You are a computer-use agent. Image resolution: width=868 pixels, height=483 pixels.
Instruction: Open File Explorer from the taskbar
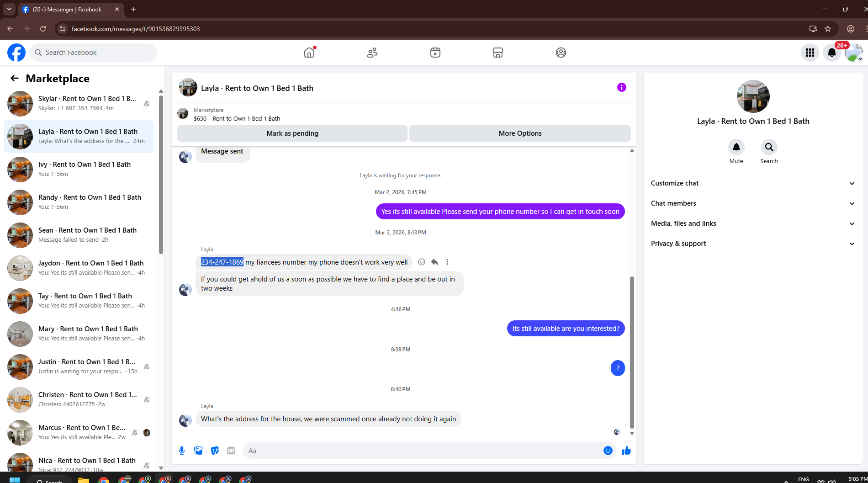coord(83,479)
